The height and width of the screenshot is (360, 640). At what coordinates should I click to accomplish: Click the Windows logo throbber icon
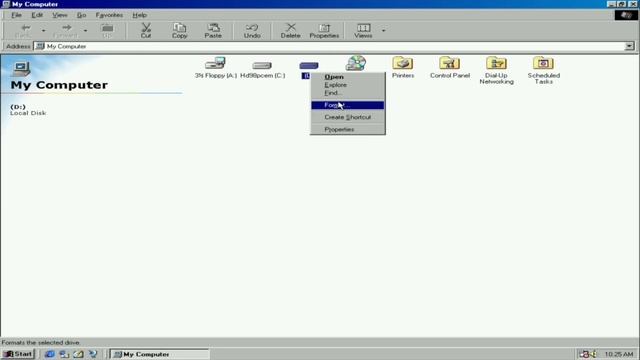tap(626, 15)
